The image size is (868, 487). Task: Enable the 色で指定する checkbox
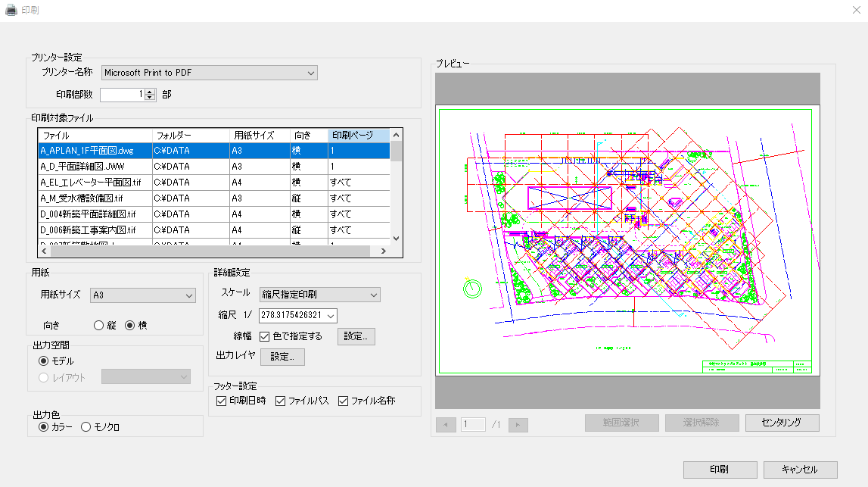point(265,336)
